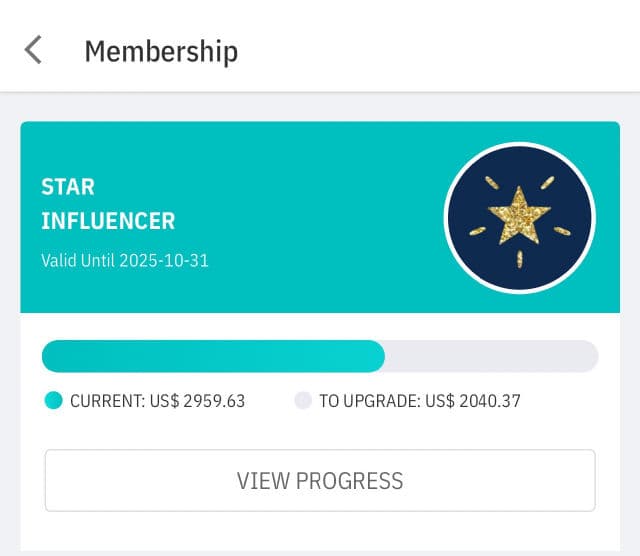Viewport: 640px width, 556px height.
Task: Go back using the header arrow
Action: (x=34, y=50)
